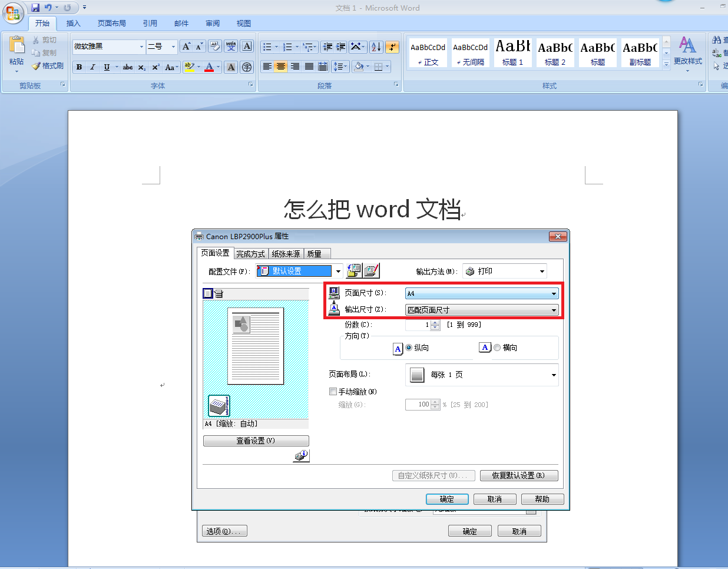The width and height of the screenshot is (728, 569).
Task: Open the References (引用) tab
Action: [150, 24]
